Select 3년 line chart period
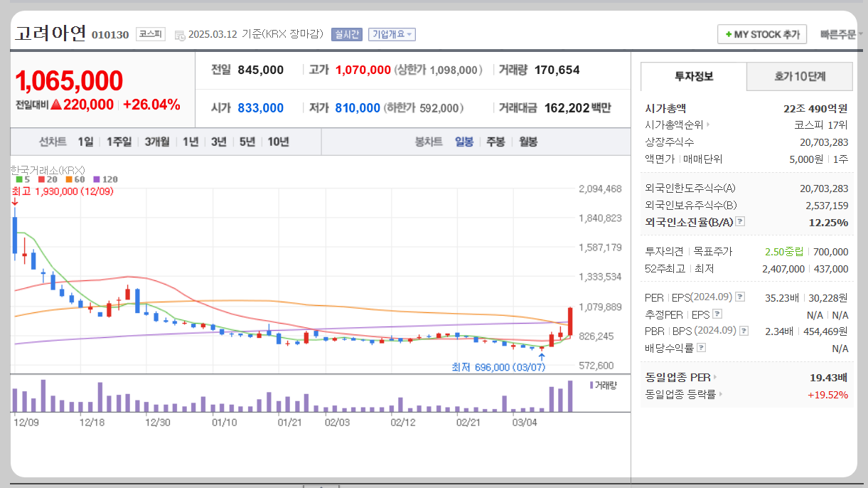 pyautogui.click(x=219, y=142)
